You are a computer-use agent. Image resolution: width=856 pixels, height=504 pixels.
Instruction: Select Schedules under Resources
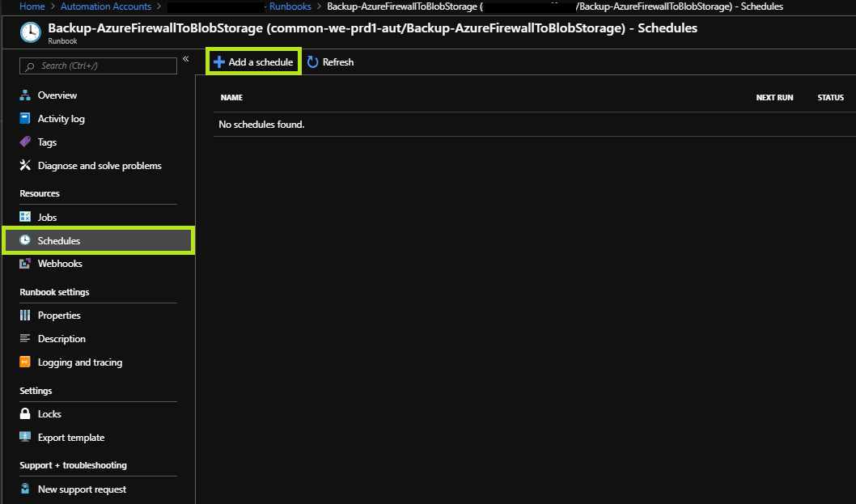(98, 240)
